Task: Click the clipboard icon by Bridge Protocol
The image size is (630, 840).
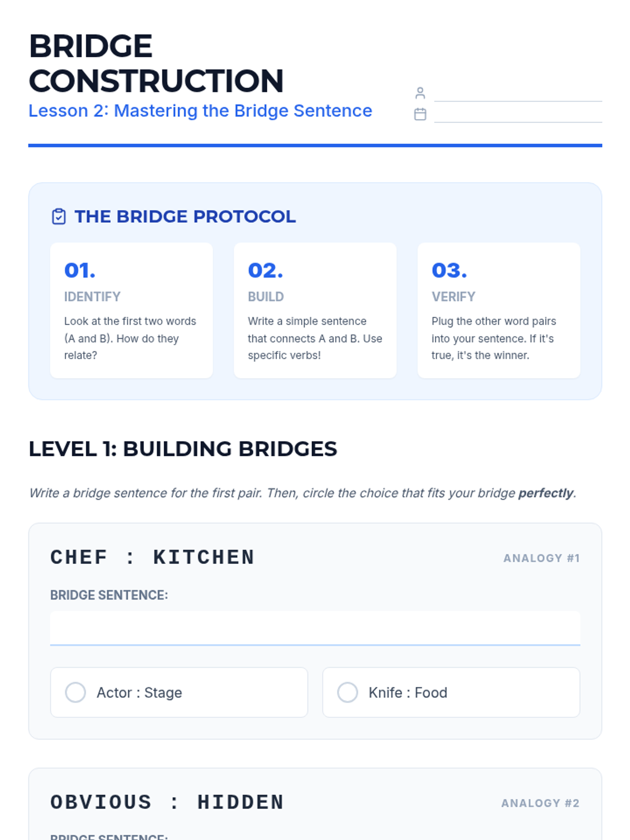Action: tap(59, 216)
